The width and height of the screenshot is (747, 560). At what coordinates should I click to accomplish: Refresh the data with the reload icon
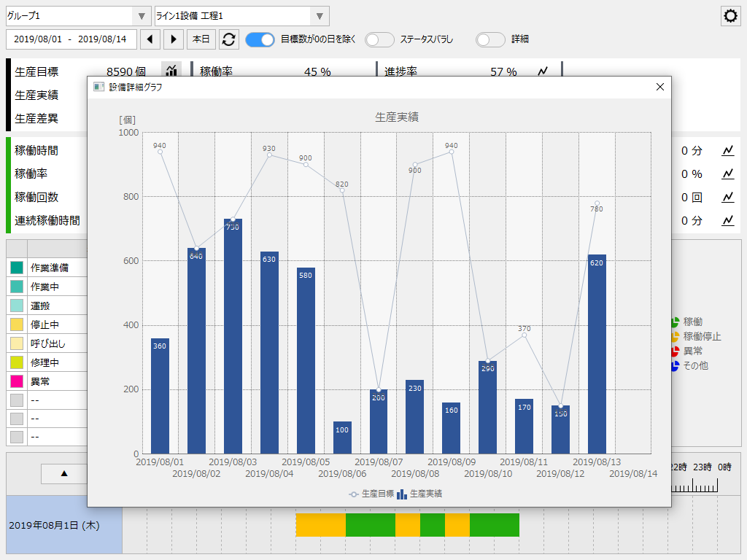coord(228,40)
